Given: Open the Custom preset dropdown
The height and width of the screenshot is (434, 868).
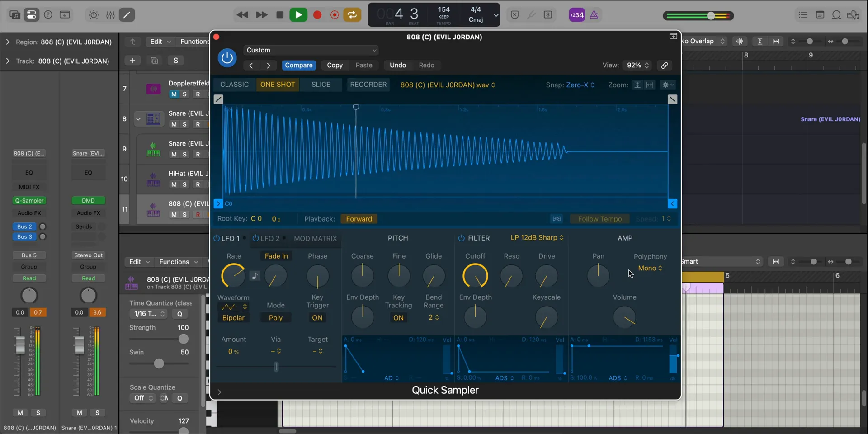Looking at the screenshot, I should point(311,50).
